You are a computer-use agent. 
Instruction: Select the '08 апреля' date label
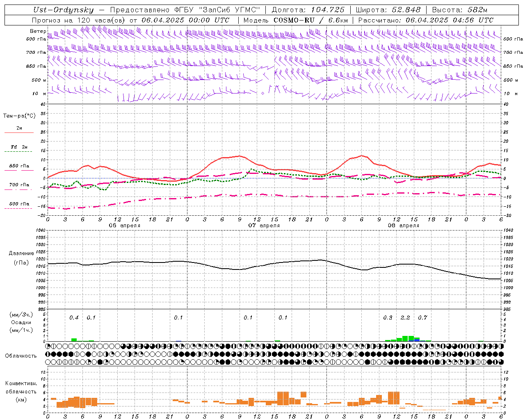(404, 225)
